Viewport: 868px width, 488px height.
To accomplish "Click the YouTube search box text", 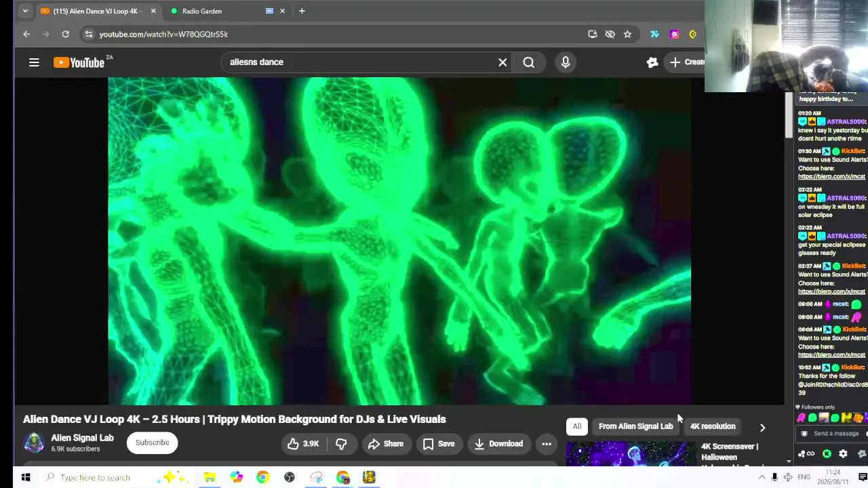I will (x=256, y=62).
